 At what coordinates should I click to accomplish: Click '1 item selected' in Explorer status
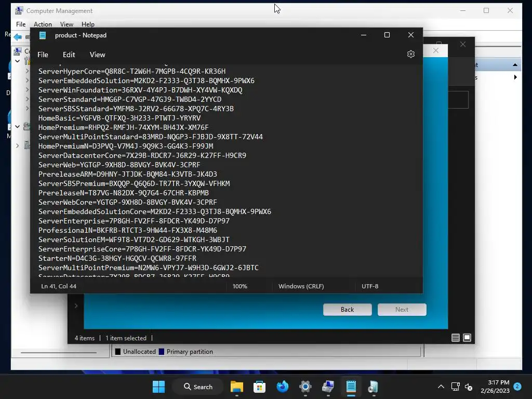(126, 338)
